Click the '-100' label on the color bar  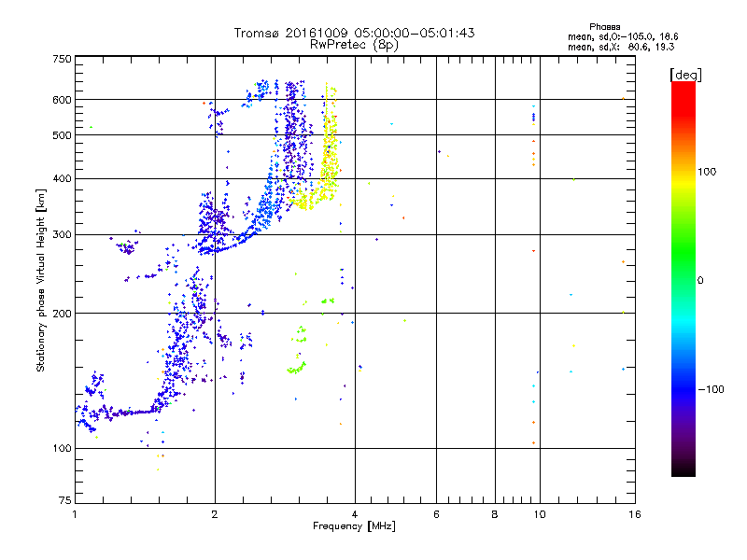pos(711,389)
